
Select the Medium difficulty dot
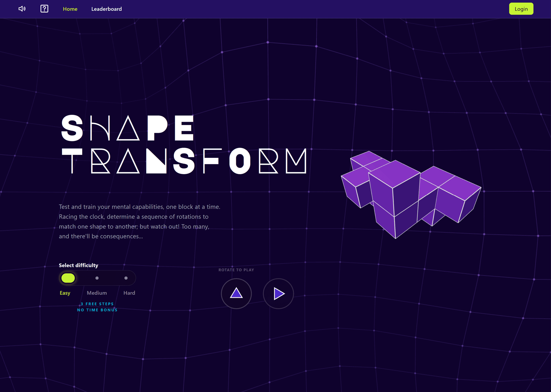97,278
